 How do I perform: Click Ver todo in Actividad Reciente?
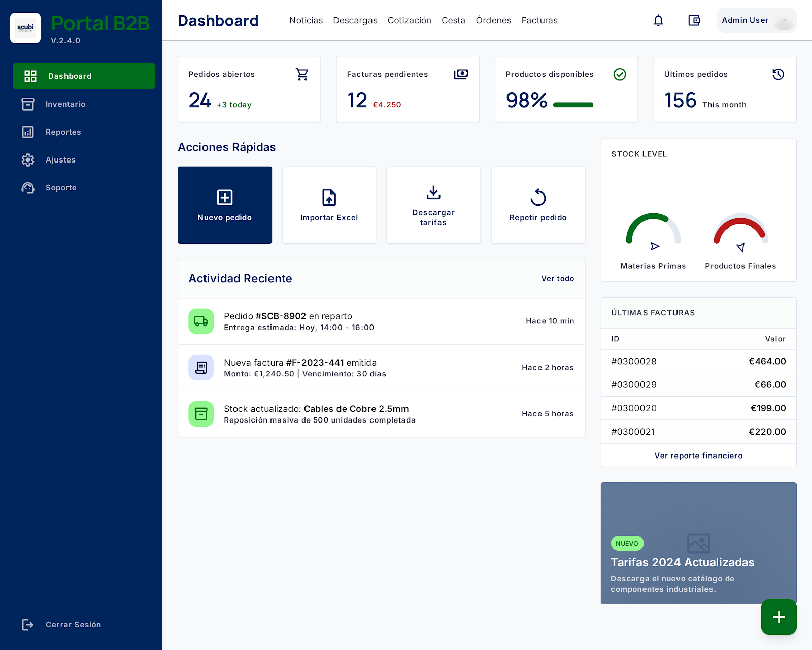[x=558, y=279]
